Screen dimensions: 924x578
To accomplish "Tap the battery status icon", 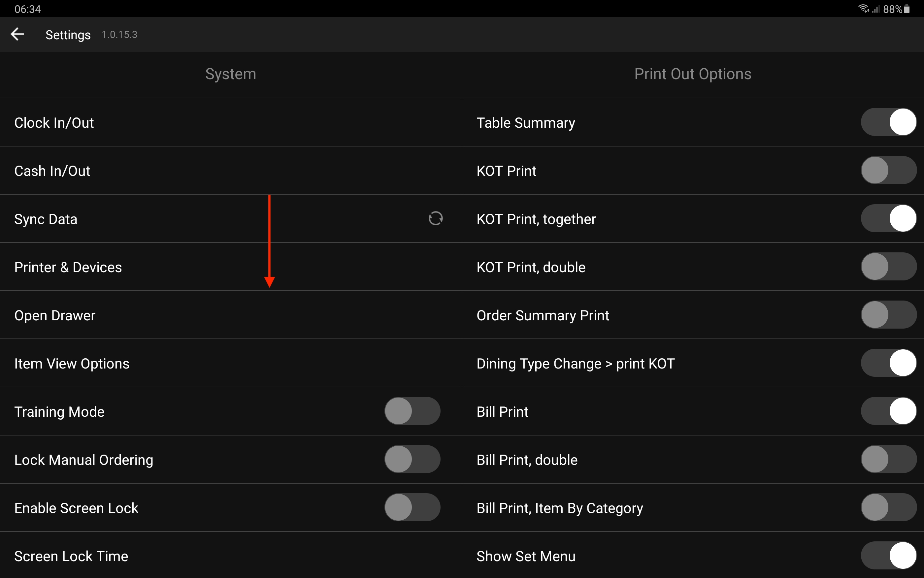I will 907,9.
